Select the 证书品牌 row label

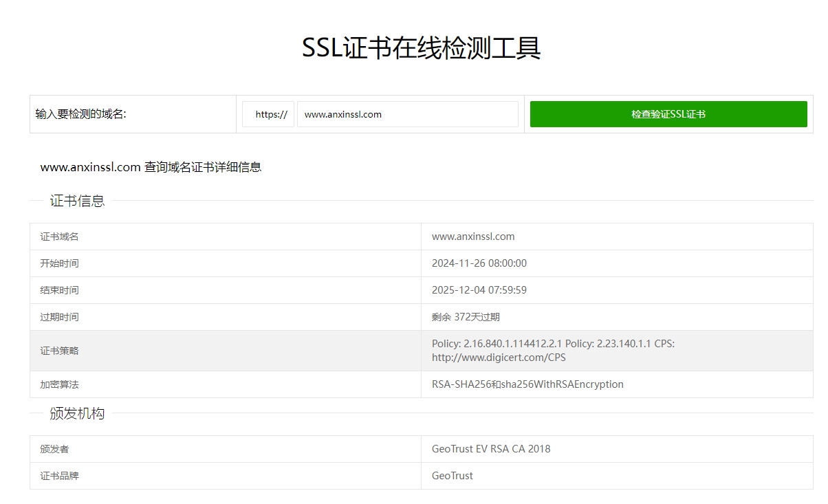pyautogui.click(x=59, y=476)
